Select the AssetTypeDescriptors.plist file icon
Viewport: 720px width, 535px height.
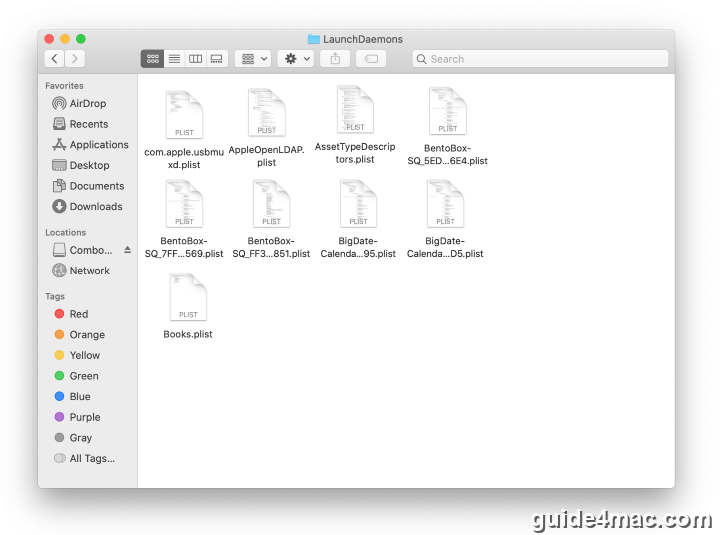click(355, 109)
